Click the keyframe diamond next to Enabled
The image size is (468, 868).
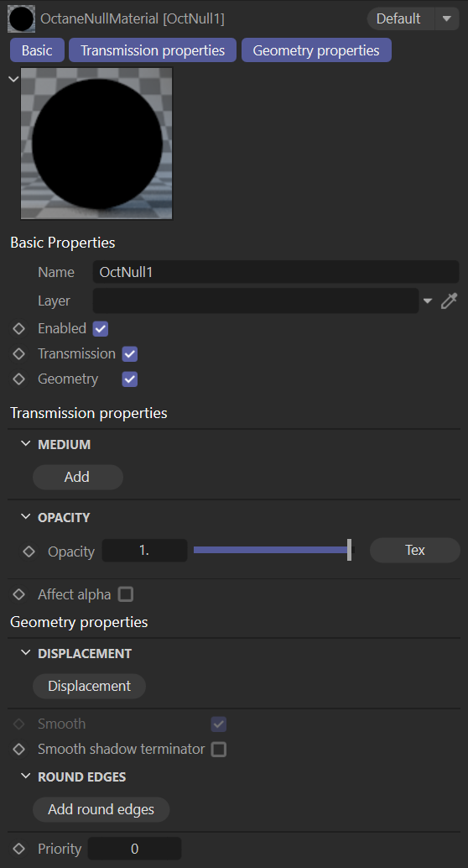tap(18, 329)
